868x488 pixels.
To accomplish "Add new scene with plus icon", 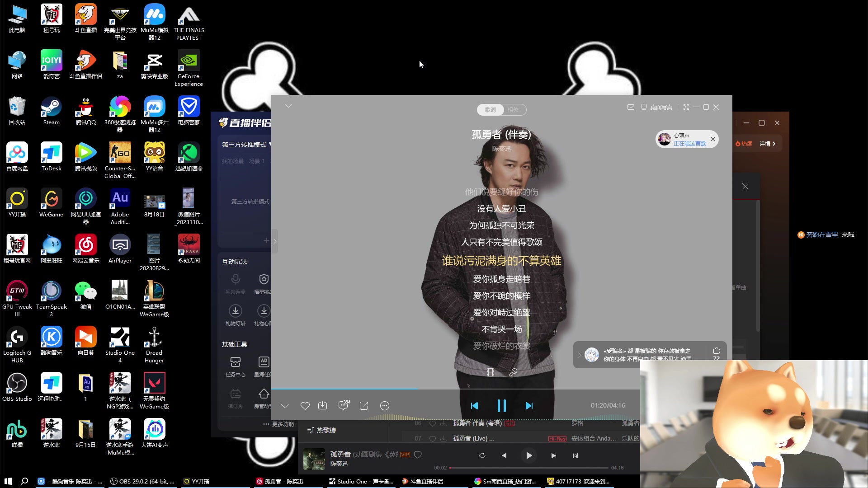I will point(266,240).
